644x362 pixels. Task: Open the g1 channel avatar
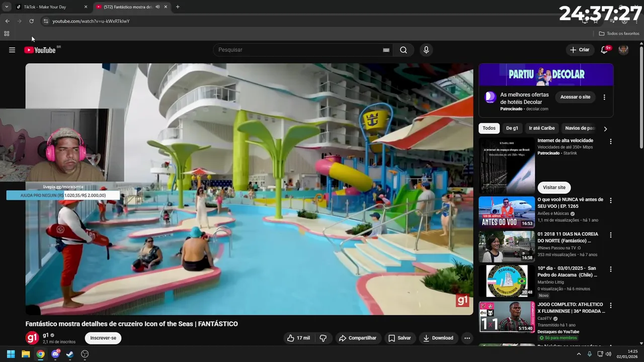click(32, 338)
